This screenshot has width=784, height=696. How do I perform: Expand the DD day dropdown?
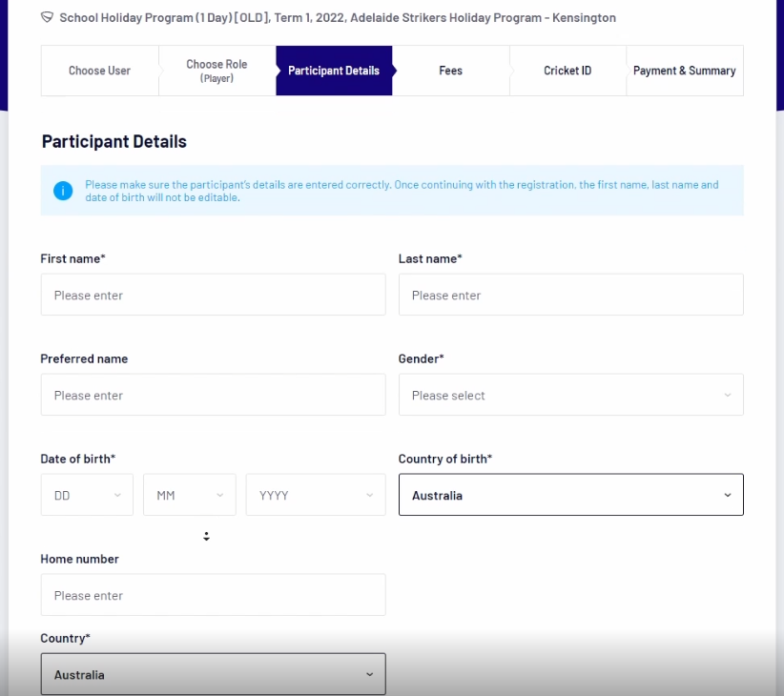click(87, 495)
